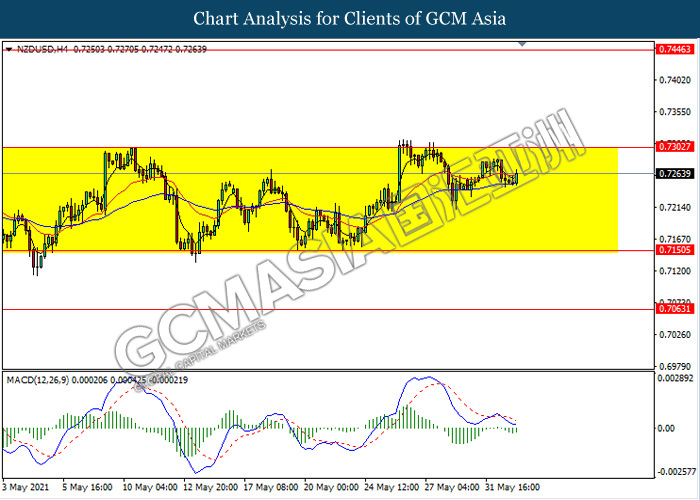
Task: Click the black 0.72639 current price label
Action: point(675,173)
